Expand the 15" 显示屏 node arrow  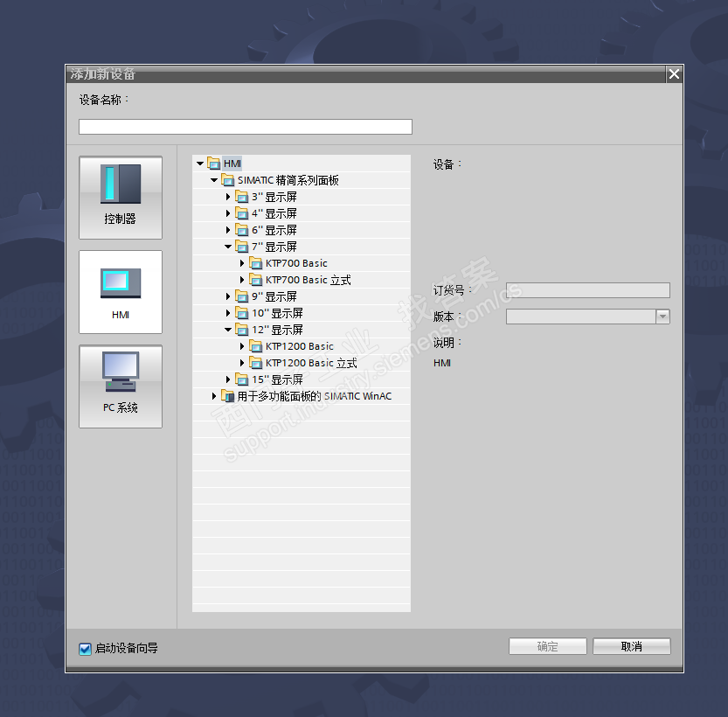(228, 379)
